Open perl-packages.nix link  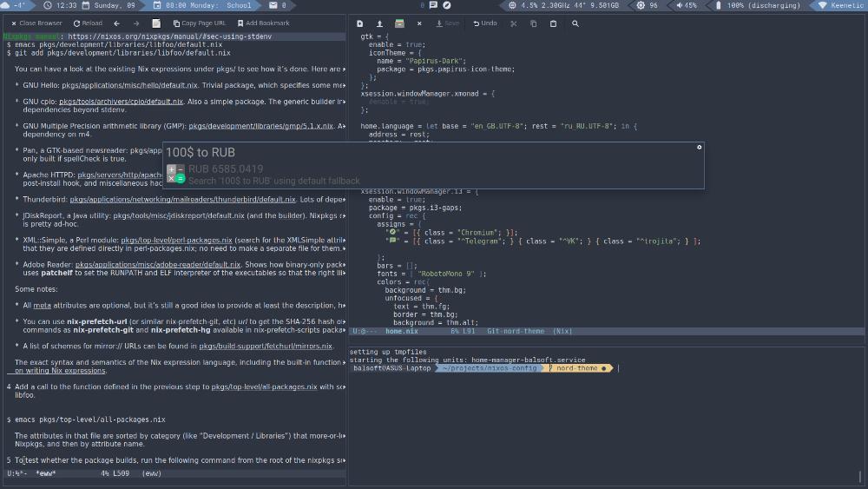[x=176, y=241]
